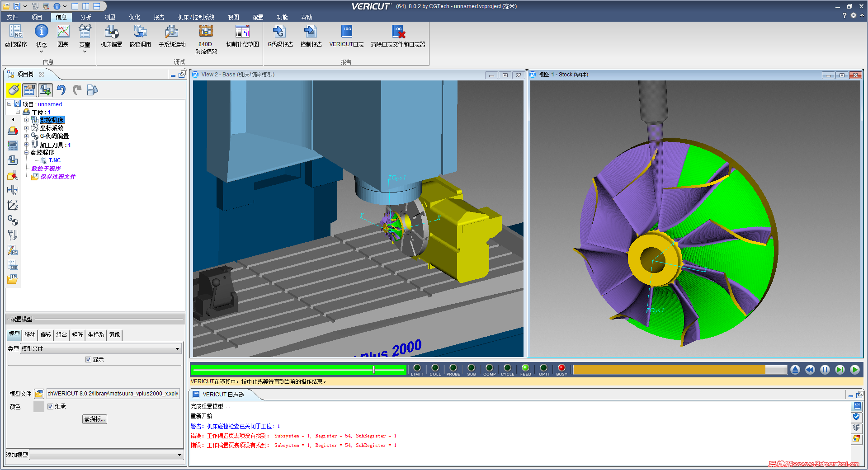868x470 pixels.
Task: Click the collision star icon in project sidebar
Action: click(x=13, y=175)
